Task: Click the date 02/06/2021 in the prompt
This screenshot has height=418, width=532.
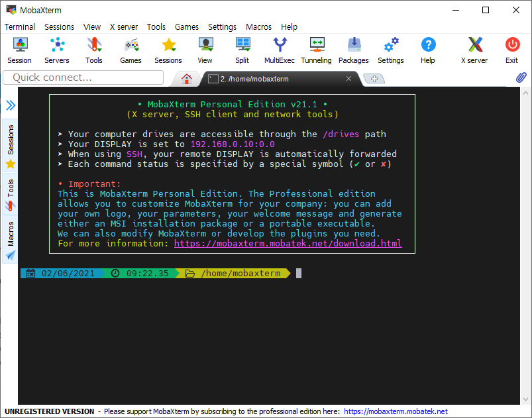Action: [68, 273]
